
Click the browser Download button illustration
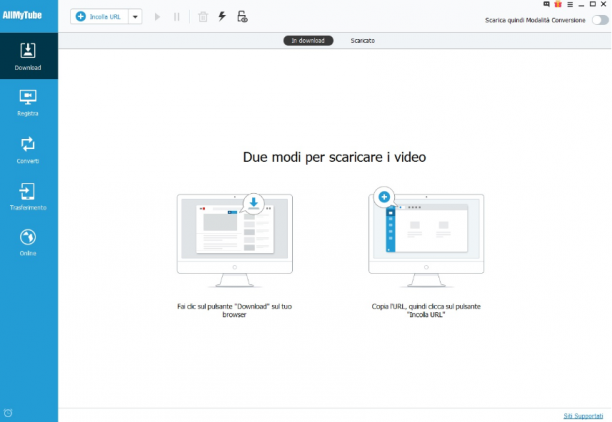(x=235, y=240)
